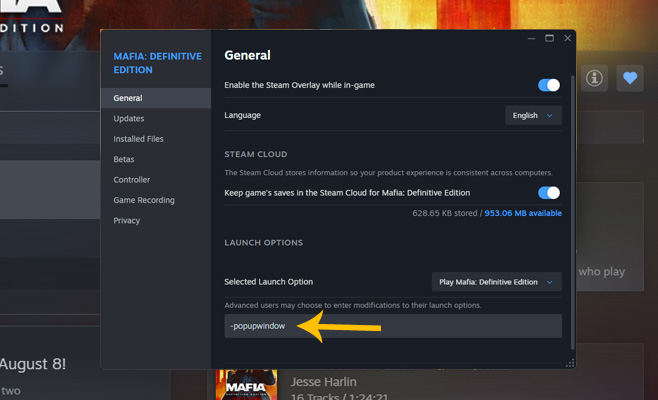The width and height of the screenshot is (658, 400).
Task: Expand the Selected Launch Option dropdown
Action: [x=496, y=282]
